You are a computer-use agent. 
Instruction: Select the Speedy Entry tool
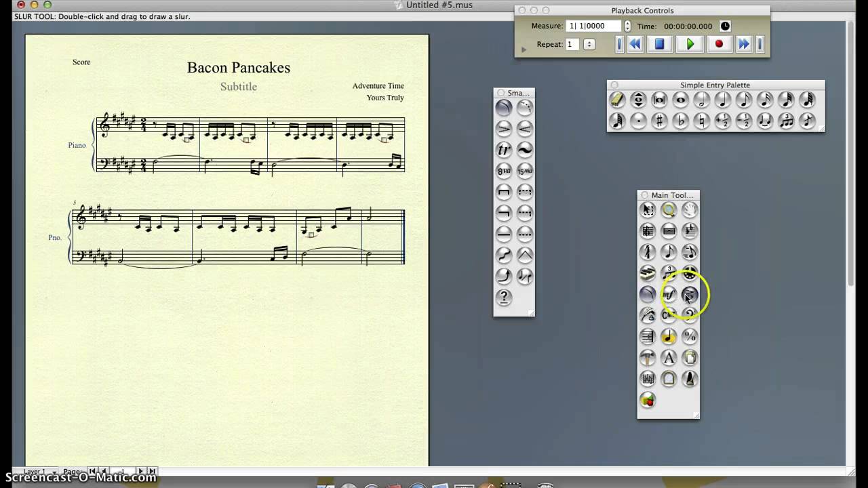tap(690, 252)
